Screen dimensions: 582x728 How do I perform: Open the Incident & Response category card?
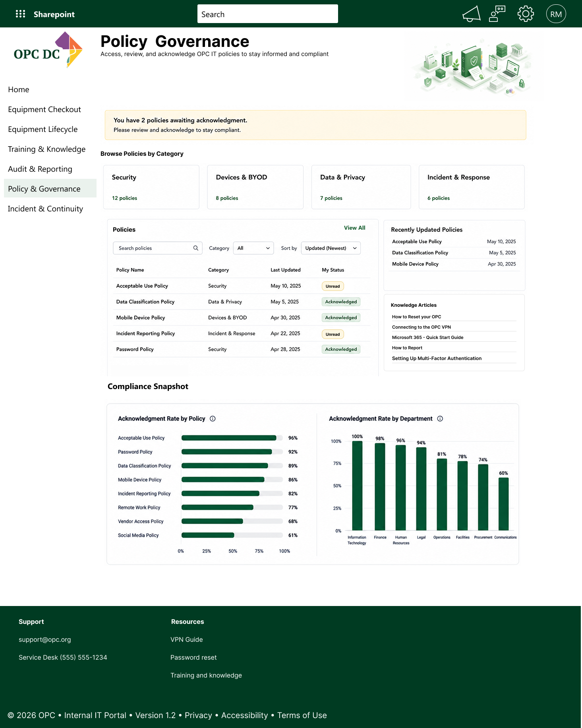[472, 187]
